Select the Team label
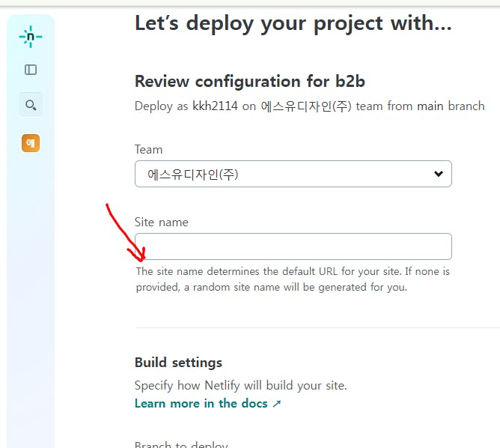Screen dimensions: 500x448 (x=149, y=150)
